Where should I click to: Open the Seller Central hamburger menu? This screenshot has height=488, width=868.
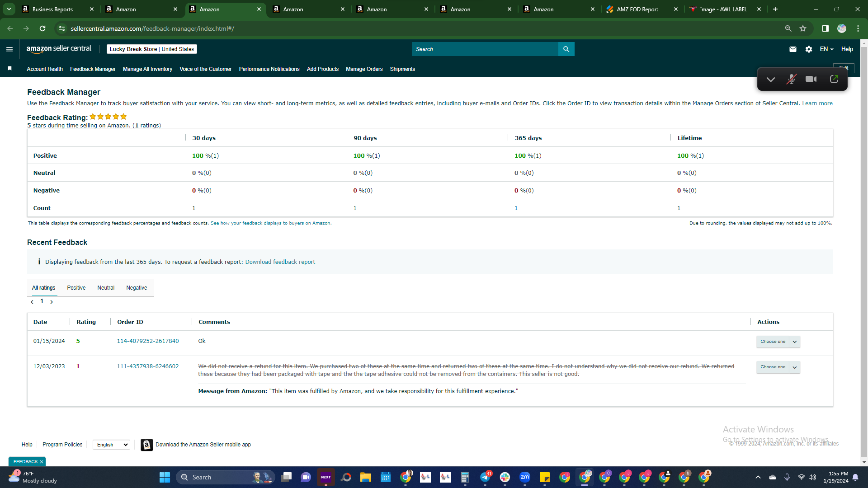9,49
